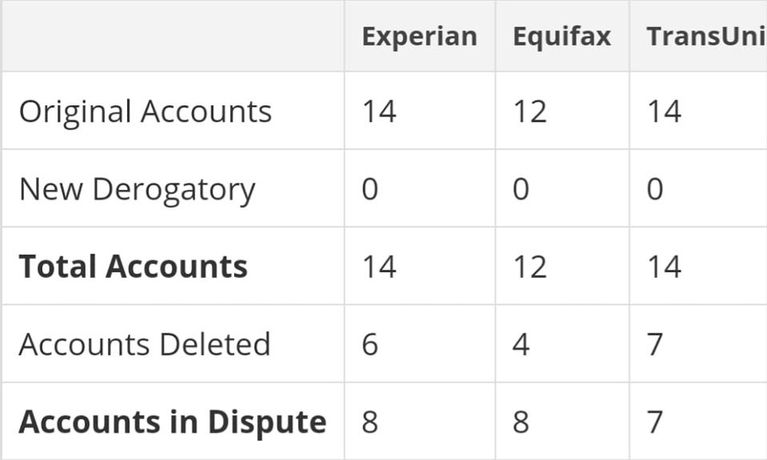Click Experian's Original Accounts value
The image size is (767, 460).
(x=379, y=111)
